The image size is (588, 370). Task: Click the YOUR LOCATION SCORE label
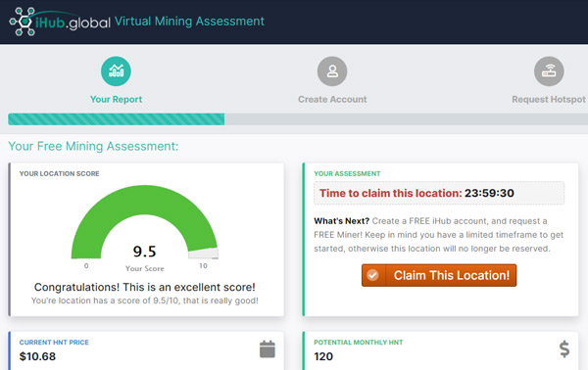click(x=59, y=174)
